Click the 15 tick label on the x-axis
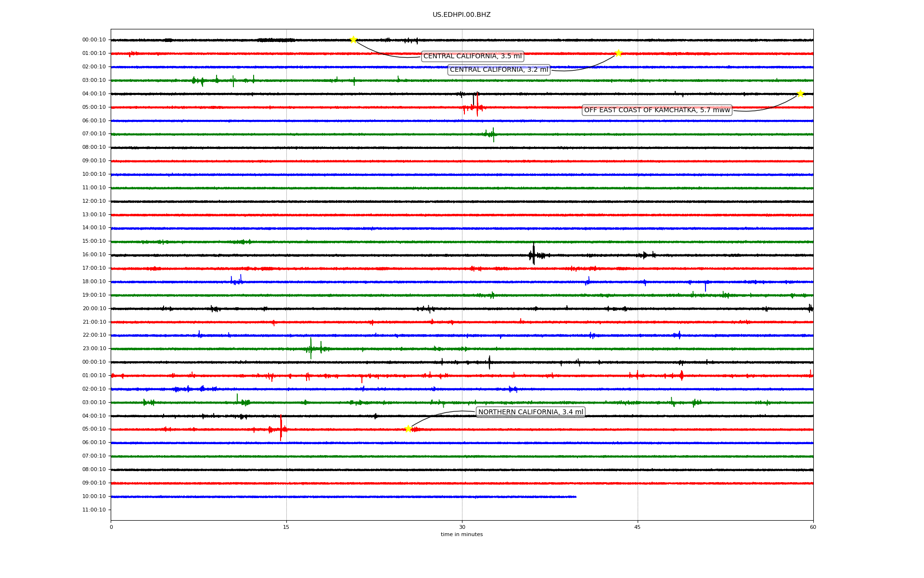The image size is (924, 578). click(x=286, y=527)
